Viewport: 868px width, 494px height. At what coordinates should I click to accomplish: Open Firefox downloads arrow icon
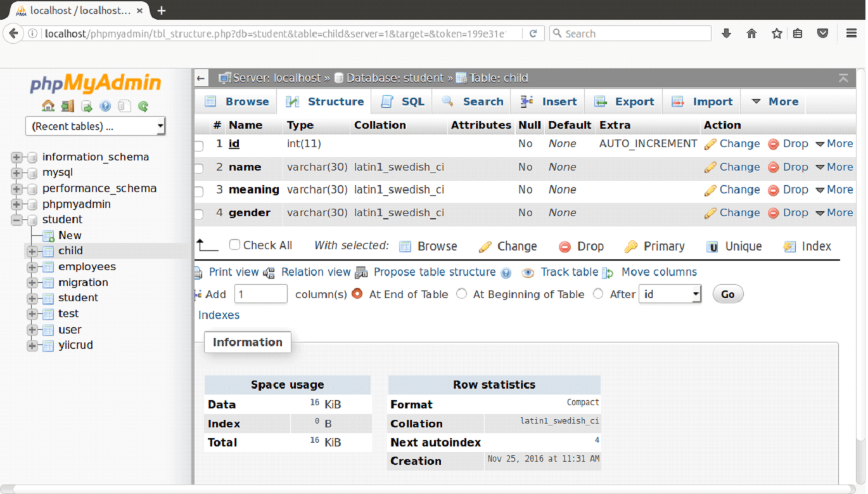(726, 34)
